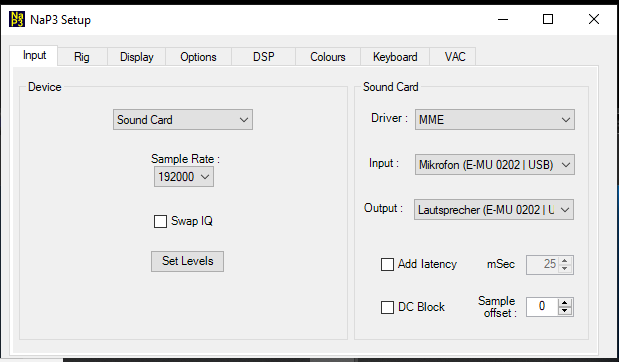Decrease Sample offset with down arrow
This screenshot has width=619, height=362.
(x=565, y=311)
